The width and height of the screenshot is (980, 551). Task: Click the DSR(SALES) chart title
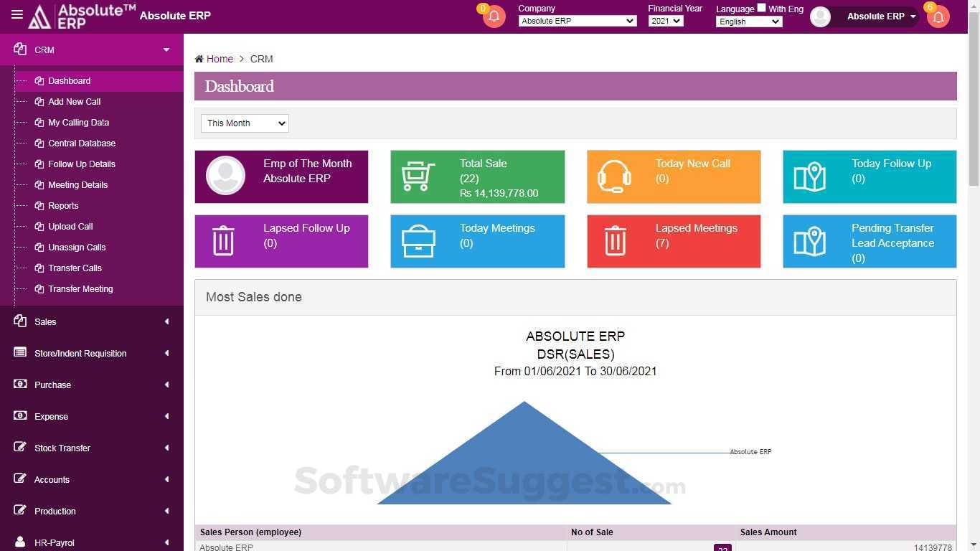click(575, 354)
